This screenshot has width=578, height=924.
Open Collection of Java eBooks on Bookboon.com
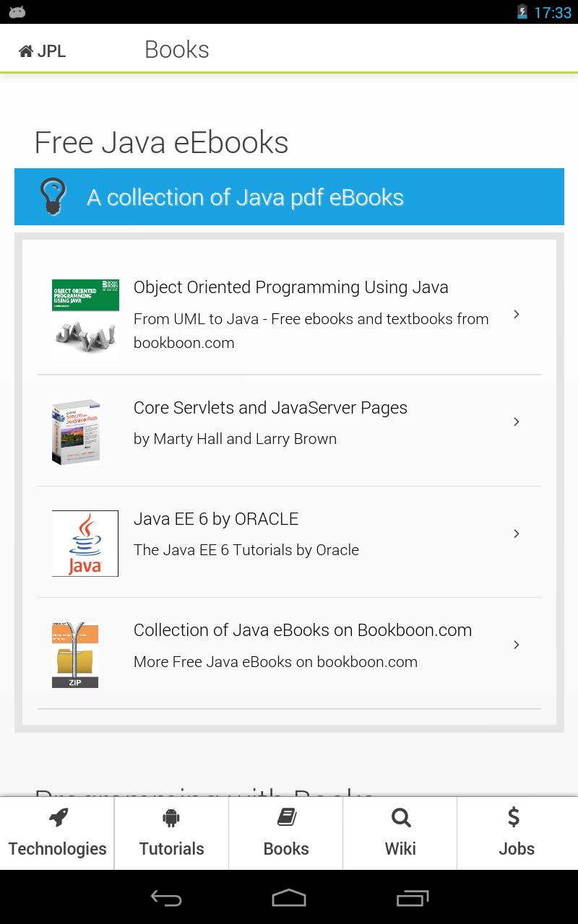click(303, 630)
